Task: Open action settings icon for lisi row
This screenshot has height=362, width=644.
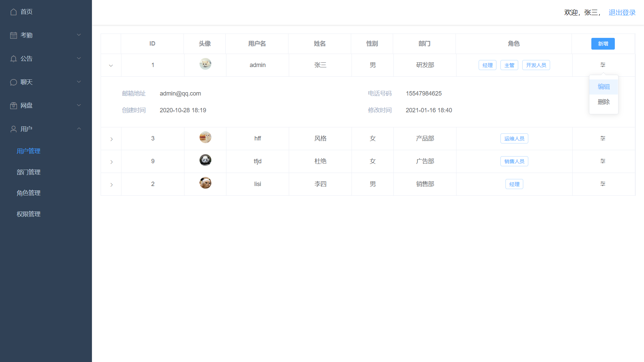Action: pos(603,184)
